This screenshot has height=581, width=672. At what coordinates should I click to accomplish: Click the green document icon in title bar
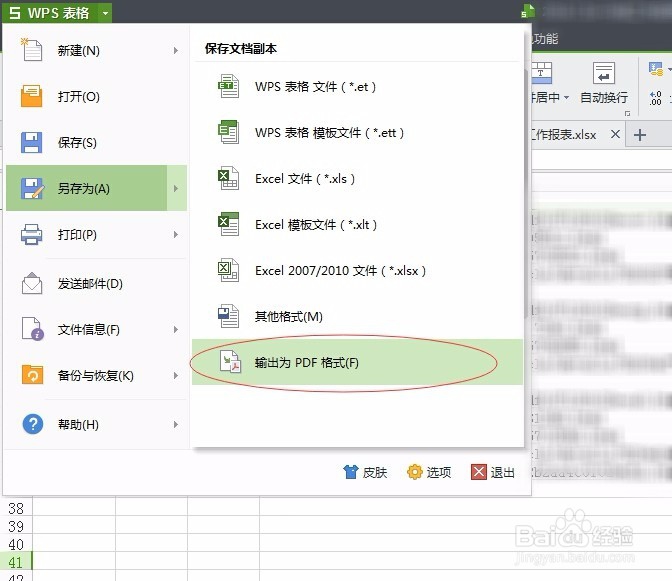[528, 11]
